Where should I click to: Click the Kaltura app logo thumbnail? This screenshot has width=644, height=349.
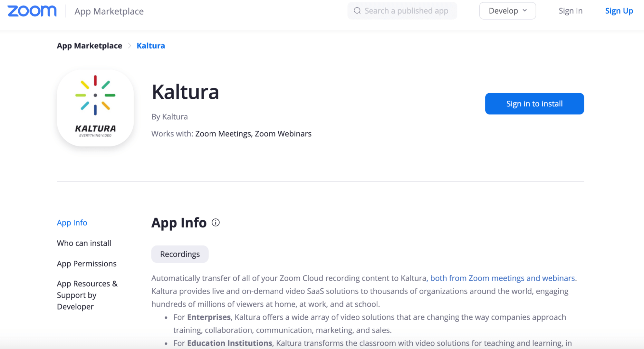(x=95, y=108)
